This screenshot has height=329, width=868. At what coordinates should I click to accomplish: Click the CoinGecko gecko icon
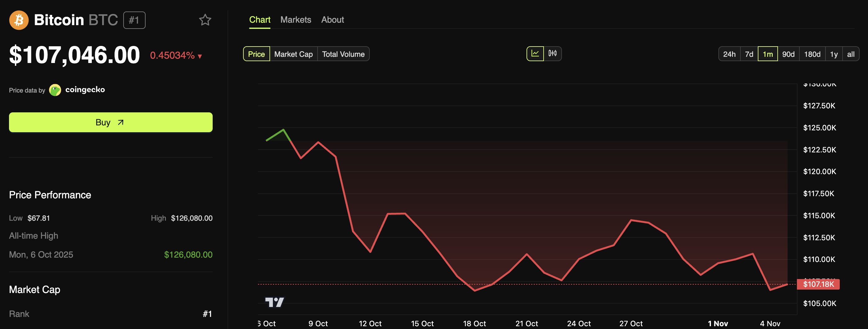pyautogui.click(x=55, y=90)
